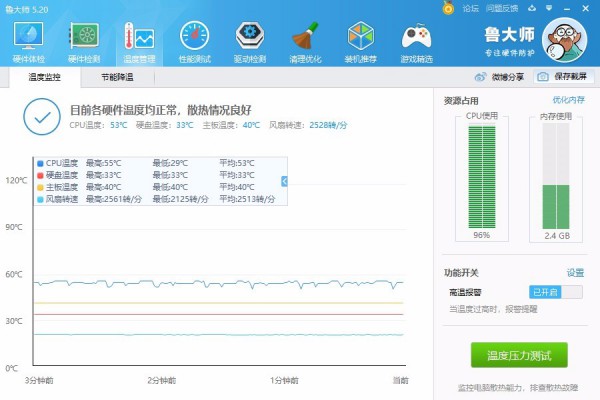Click 硬盘温度: 33℃ reading
Viewport: 600px width, 400px height.
165,125
